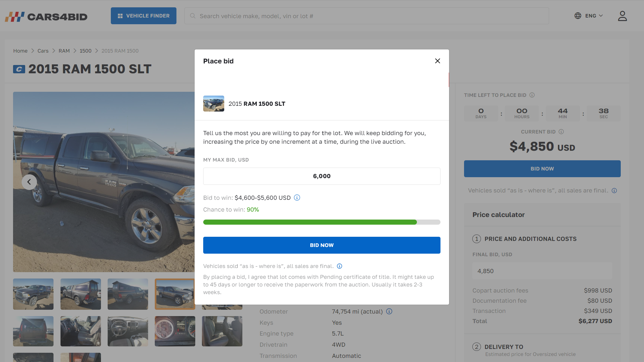Select the highlighted orange-bordered thumbnail
Screen dimensions: 644x362
click(175, 294)
